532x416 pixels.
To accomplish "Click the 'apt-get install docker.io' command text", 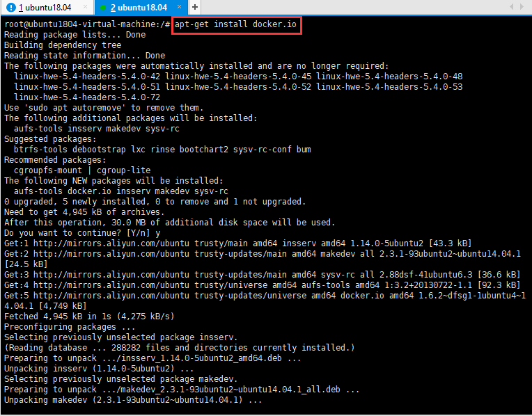I will tap(235, 24).
